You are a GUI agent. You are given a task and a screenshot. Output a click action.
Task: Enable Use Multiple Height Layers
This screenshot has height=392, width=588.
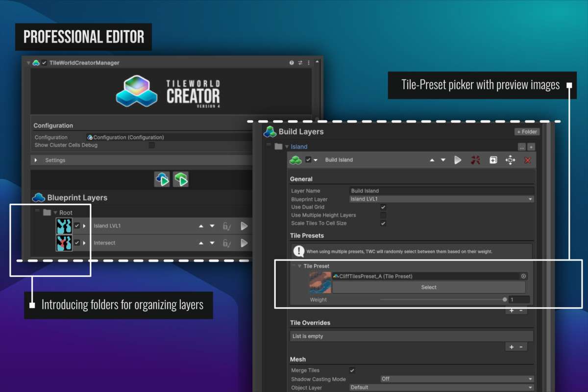point(383,215)
